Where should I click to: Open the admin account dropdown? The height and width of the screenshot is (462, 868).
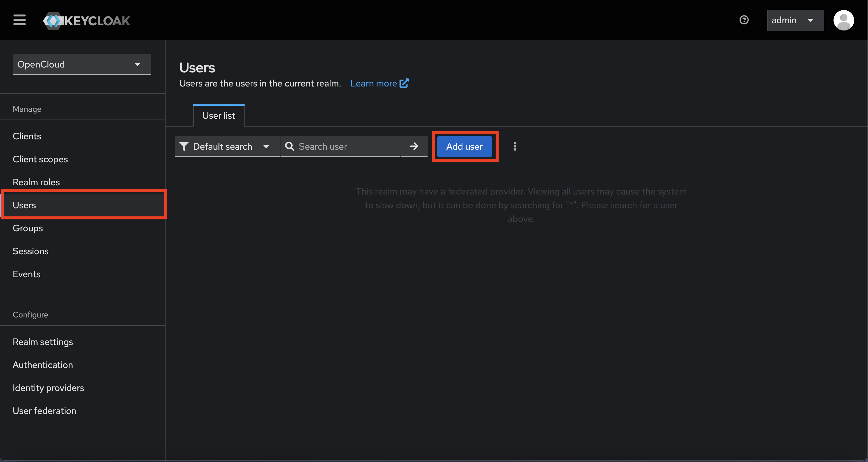tap(795, 20)
